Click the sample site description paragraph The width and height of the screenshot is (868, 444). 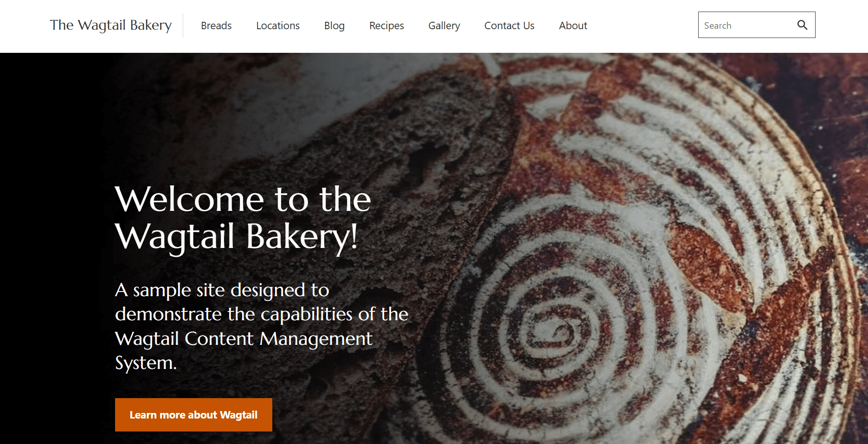(x=262, y=326)
